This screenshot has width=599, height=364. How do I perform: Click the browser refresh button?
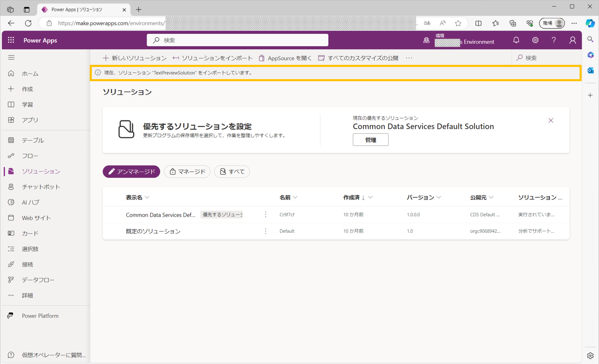[28, 23]
